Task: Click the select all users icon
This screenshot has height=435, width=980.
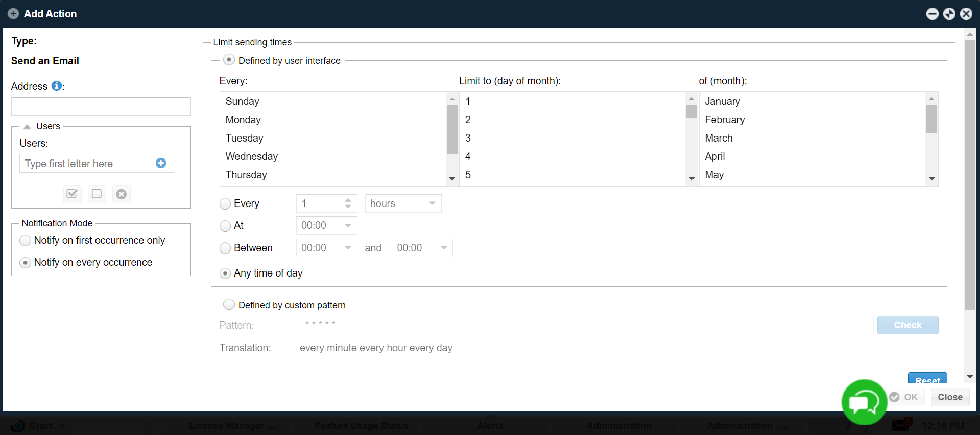Action: pos(73,194)
